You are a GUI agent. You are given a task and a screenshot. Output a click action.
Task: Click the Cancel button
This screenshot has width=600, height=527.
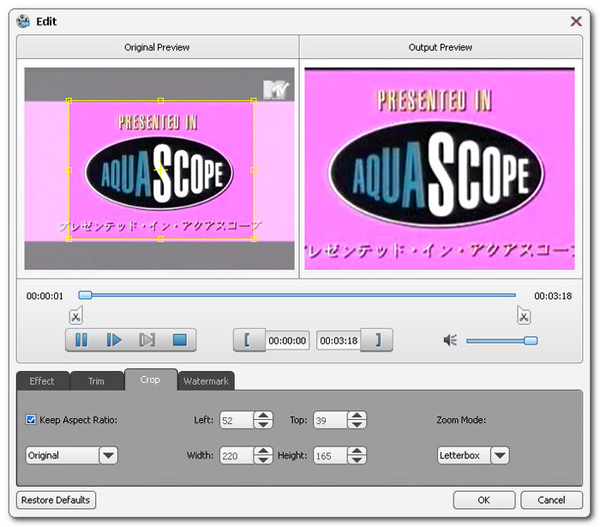coord(551,500)
